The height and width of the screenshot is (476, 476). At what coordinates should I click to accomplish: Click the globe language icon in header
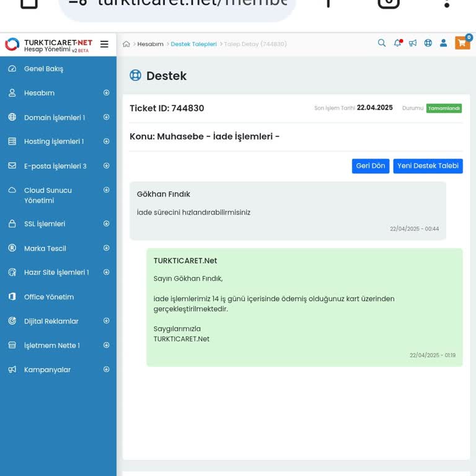click(428, 43)
